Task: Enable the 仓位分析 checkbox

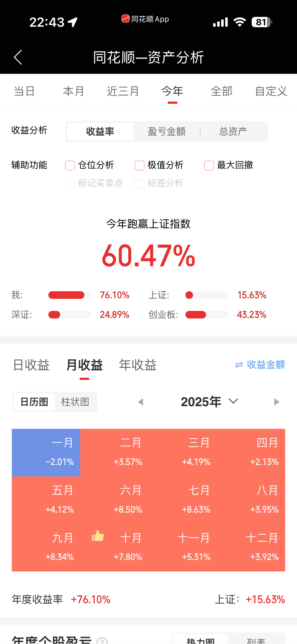Action: (x=70, y=166)
